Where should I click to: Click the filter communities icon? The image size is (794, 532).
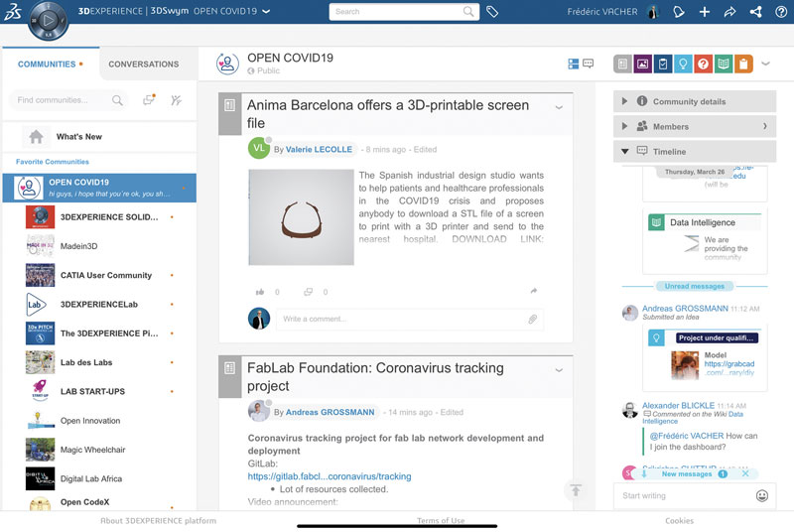(x=177, y=100)
